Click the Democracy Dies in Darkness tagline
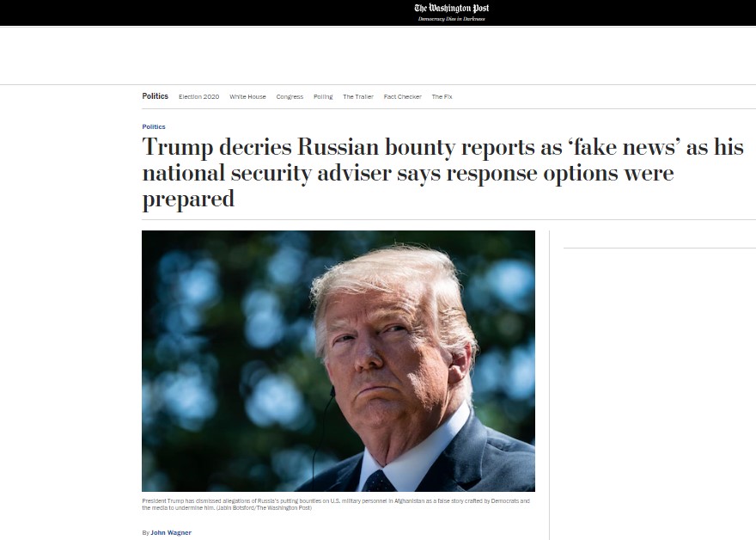The image size is (756, 540). 451,19
